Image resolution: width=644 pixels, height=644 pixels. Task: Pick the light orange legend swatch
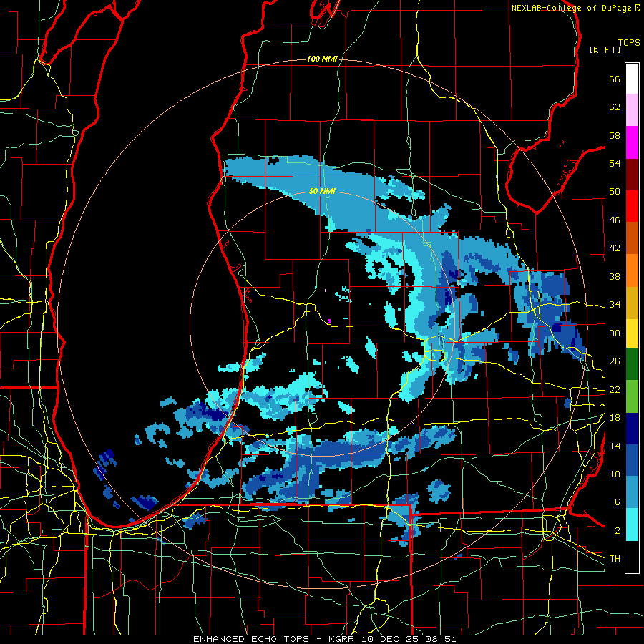tap(632, 270)
